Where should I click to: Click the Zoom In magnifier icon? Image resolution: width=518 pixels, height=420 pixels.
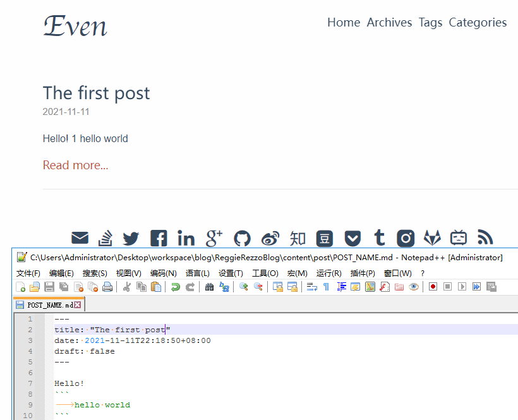pos(243,287)
